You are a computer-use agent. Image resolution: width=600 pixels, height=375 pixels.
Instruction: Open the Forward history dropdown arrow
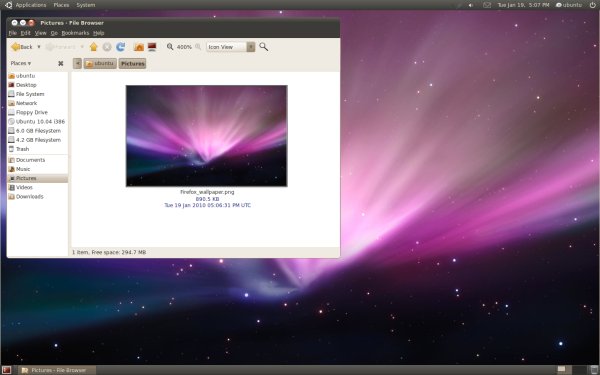[82, 47]
